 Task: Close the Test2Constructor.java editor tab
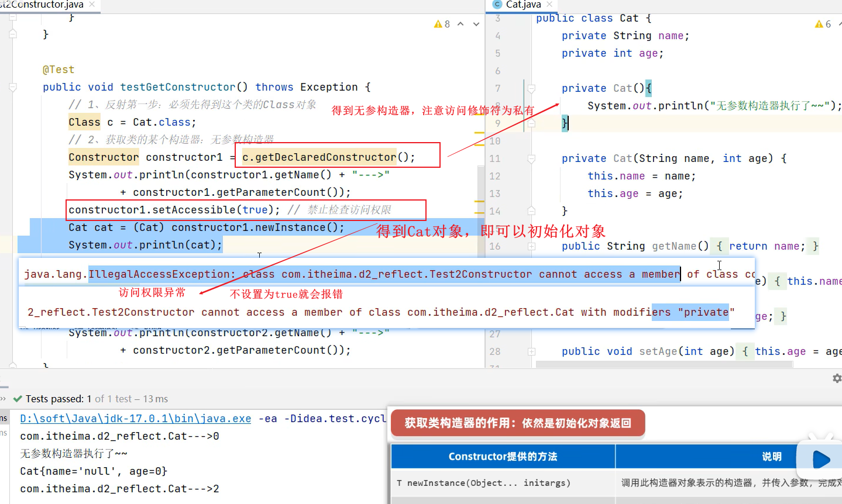[92, 5]
